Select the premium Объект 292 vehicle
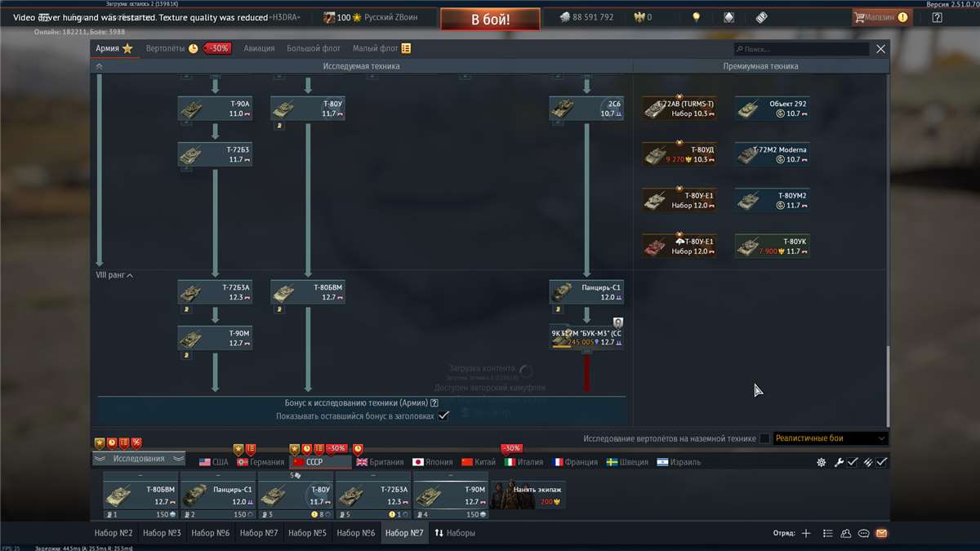The height and width of the screenshot is (551, 980). click(772, 109)
